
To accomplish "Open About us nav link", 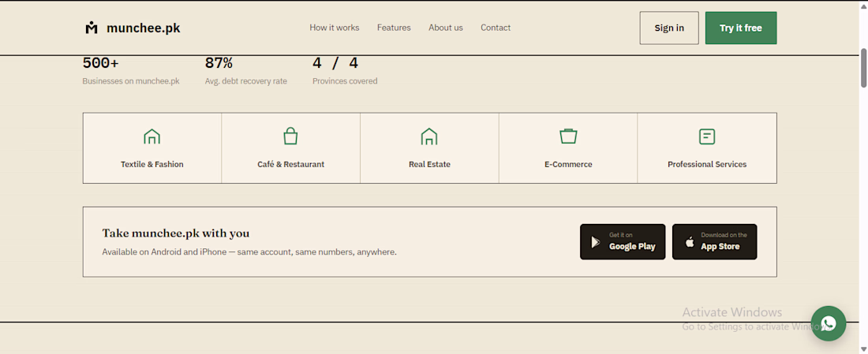I will point(446,28).
